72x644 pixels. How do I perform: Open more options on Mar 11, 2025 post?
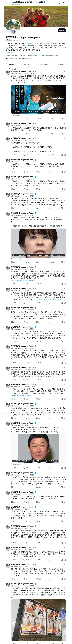(65, 138)
